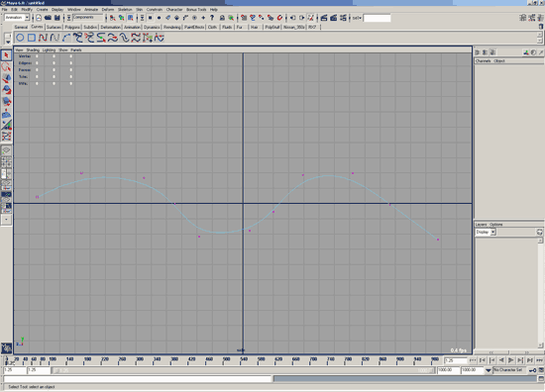Click the Open Scene folder icon

pyautogui.click(x=48, y=18)
